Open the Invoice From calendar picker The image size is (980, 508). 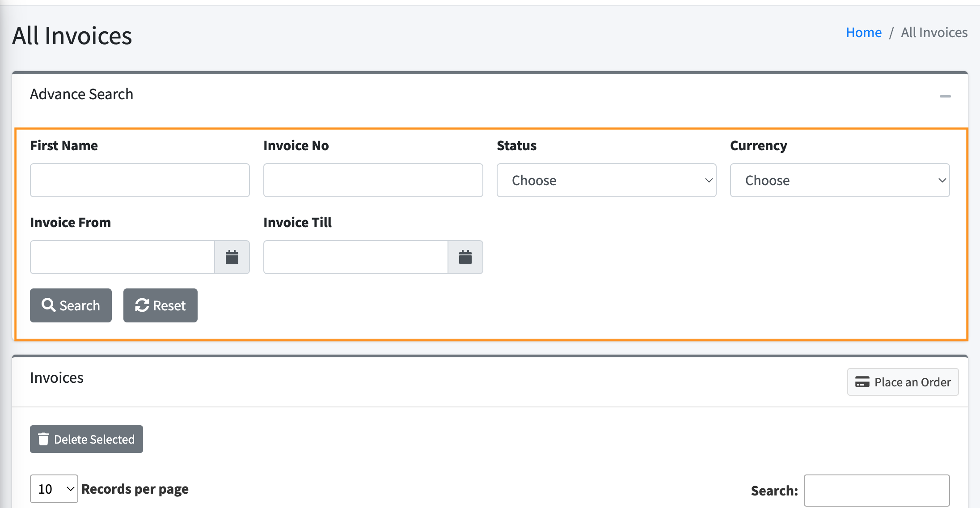[x=232, y=257]
